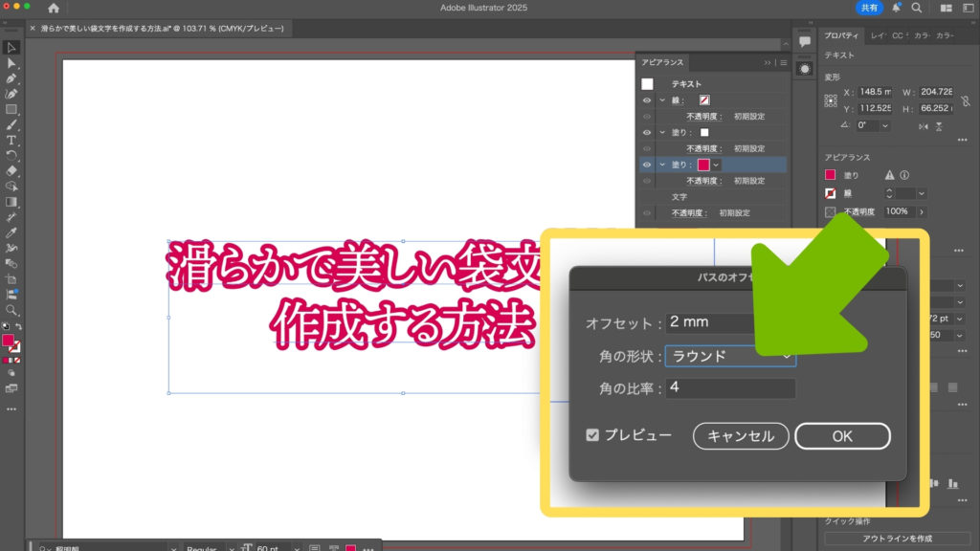Choose the Rectangle tool
Image resolution: width=980 pixels, height=551 pixels.
click(11, 109)
